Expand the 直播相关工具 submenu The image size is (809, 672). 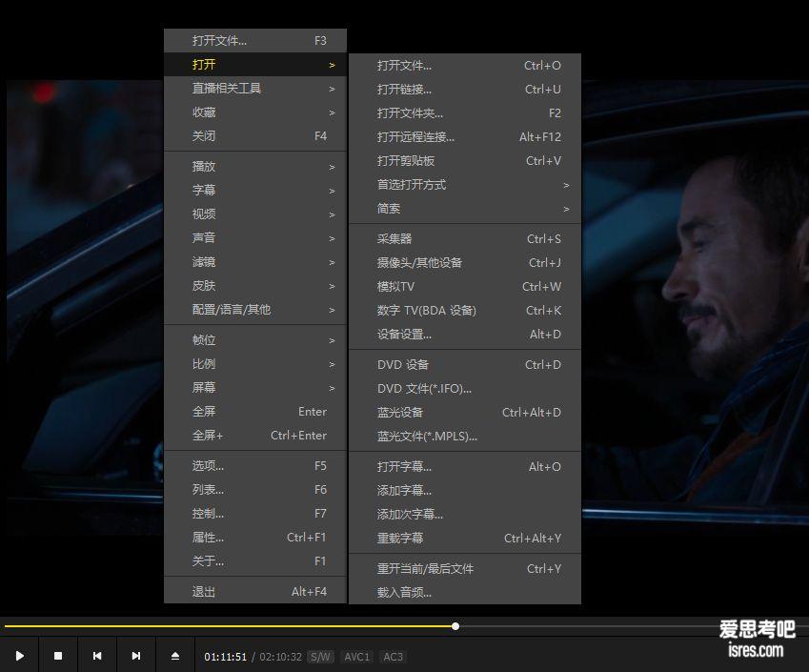(255, 89)
